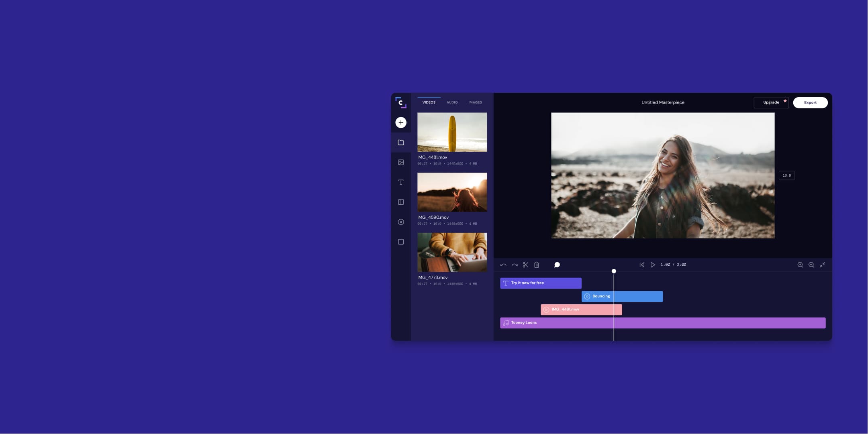Click the Export button
This screenshot has height=434, width=868.
pyautogui.click(x=811, y=102)
